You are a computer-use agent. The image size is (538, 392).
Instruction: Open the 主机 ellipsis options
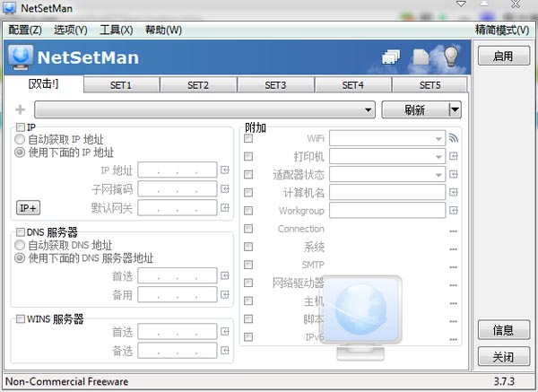pyautogui.click(x=453, y=303)
